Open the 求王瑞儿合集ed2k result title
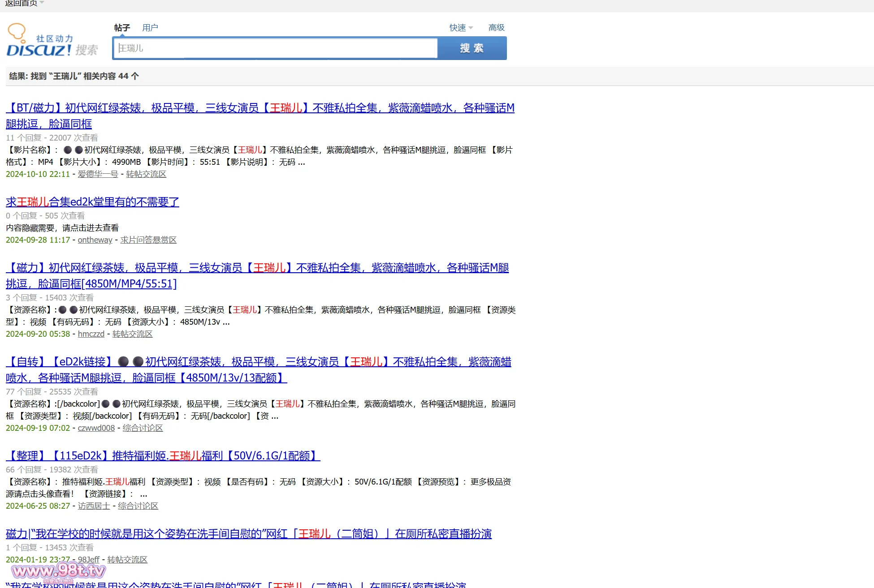Image resolution: width=874 pixels, height=588 pixels. 92,202
